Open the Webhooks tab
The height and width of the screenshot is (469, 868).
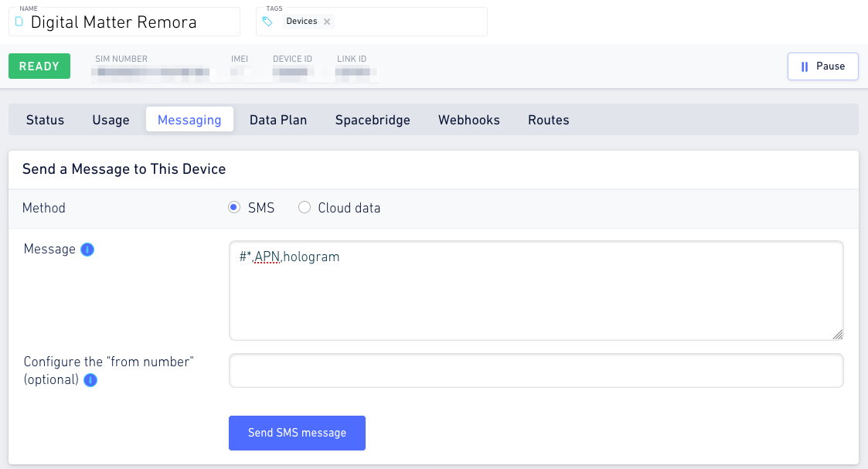(x=469, y=120)
